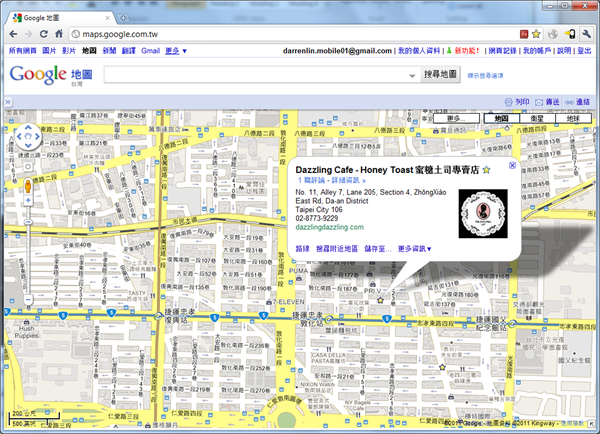The width and height of the screenshot is (600, 434).
Task: Click 列印 to print the map
Action: [x=517, y=102]
